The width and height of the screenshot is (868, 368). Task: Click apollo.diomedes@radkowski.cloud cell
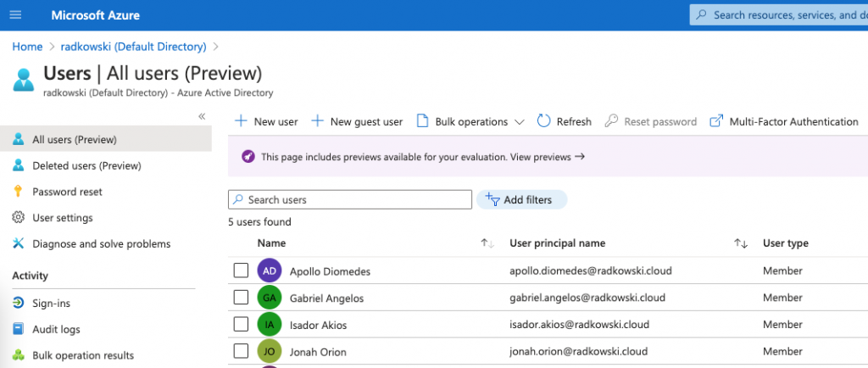(x=591, y=271)
